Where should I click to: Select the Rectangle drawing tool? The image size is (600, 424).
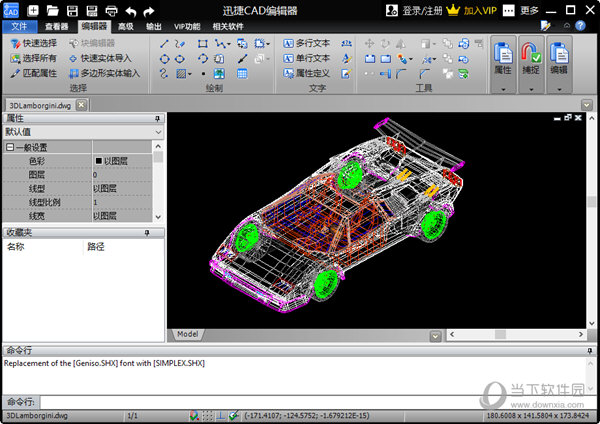pos(202,44)
